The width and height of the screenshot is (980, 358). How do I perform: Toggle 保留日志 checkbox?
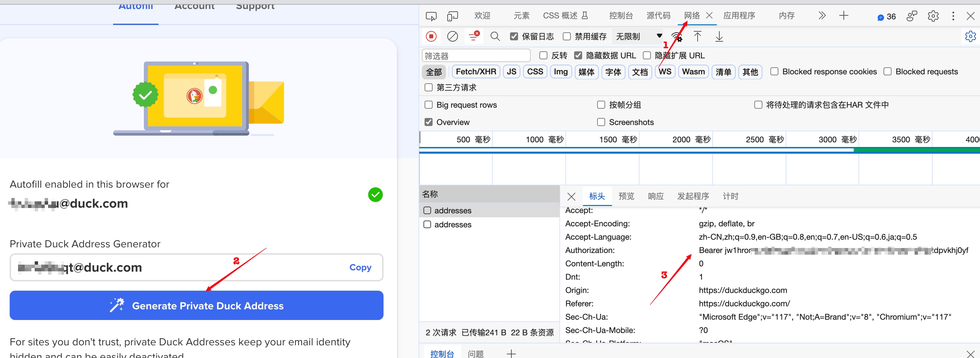click(514, 36)
